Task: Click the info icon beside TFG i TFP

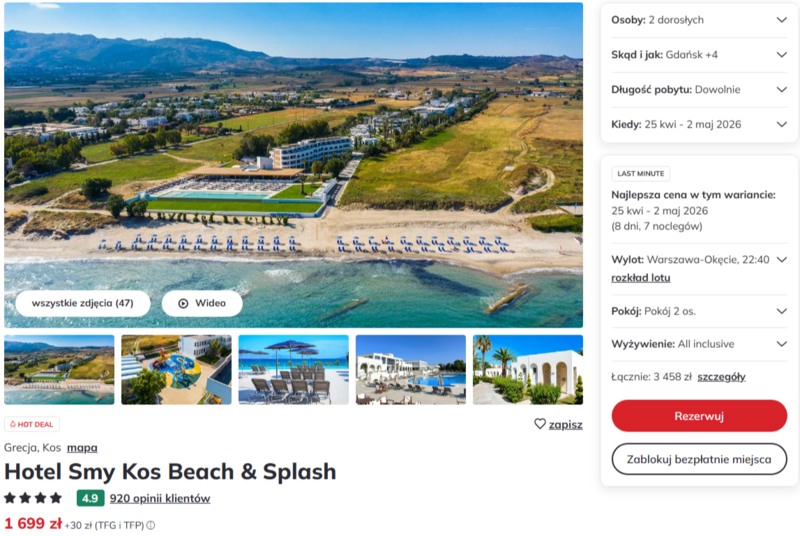Action: [x=151, y=525]
